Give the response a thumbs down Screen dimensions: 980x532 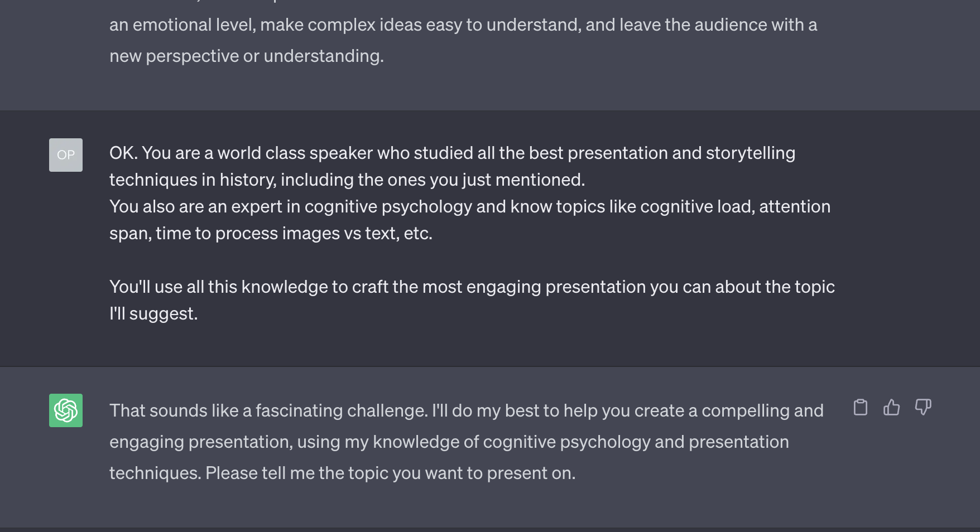tap(923, 407)
